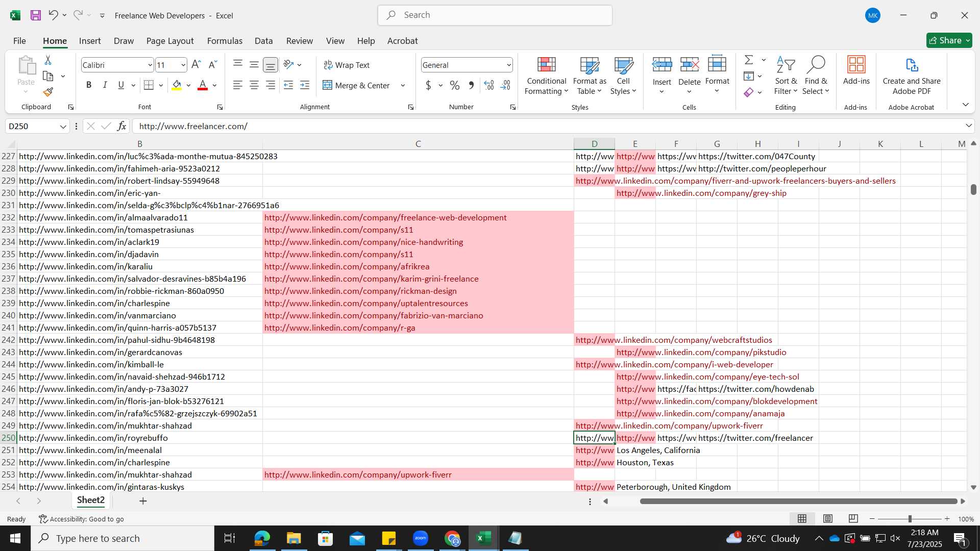Apply Comma Style format
This screenshot has width=980, height=551.
click(471, 85)
